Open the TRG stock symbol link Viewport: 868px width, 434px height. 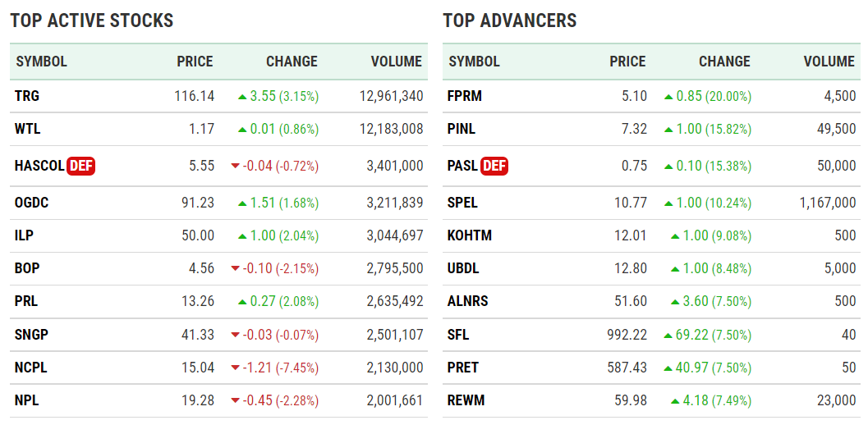point(27,96)
